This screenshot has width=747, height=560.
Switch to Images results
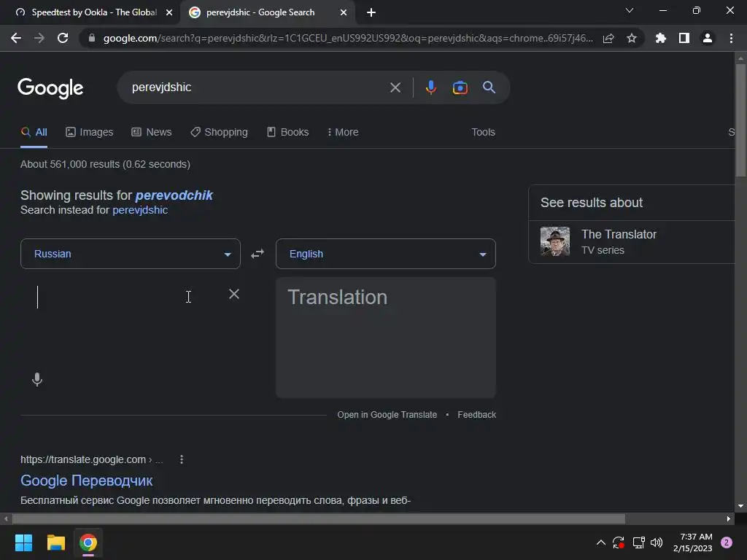90,133
